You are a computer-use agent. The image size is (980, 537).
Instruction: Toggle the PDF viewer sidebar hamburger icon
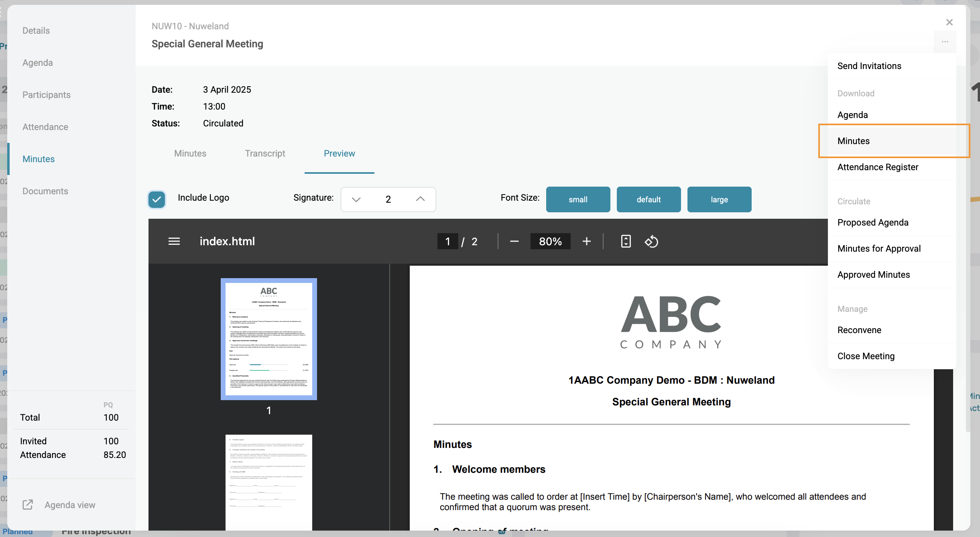point(174,241)
